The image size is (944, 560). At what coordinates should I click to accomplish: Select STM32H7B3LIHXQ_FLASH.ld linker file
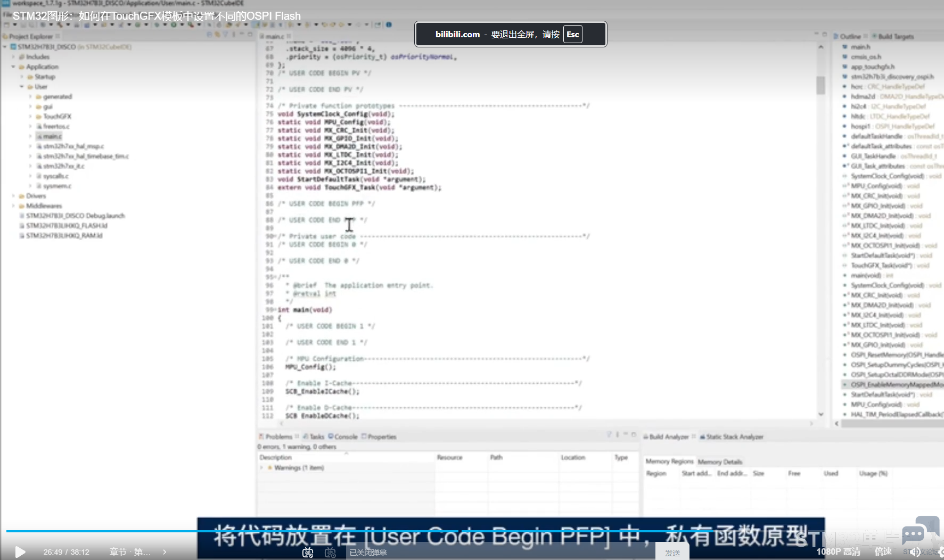(67, 226)
